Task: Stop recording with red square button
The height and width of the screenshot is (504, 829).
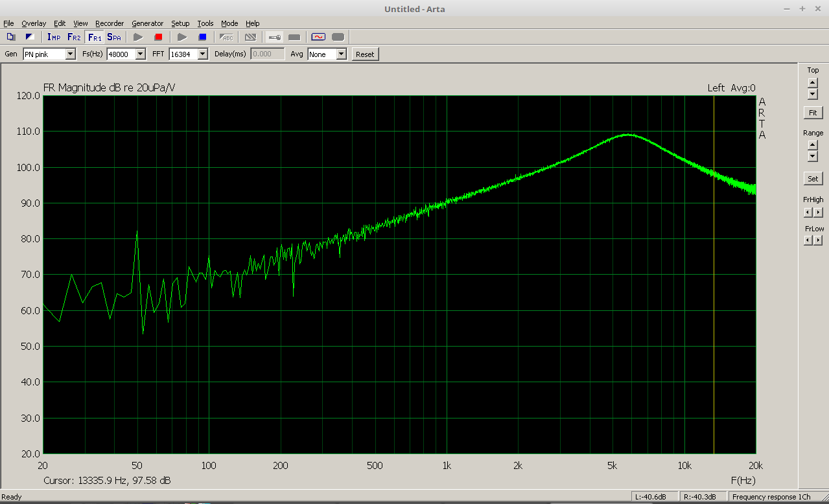Action: (158, 37)
